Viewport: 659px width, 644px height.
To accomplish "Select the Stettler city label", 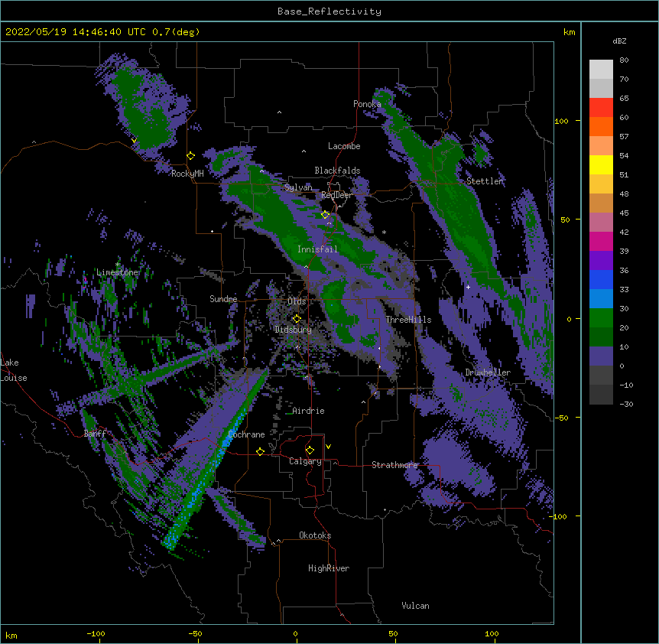I will tap(485, 181).
